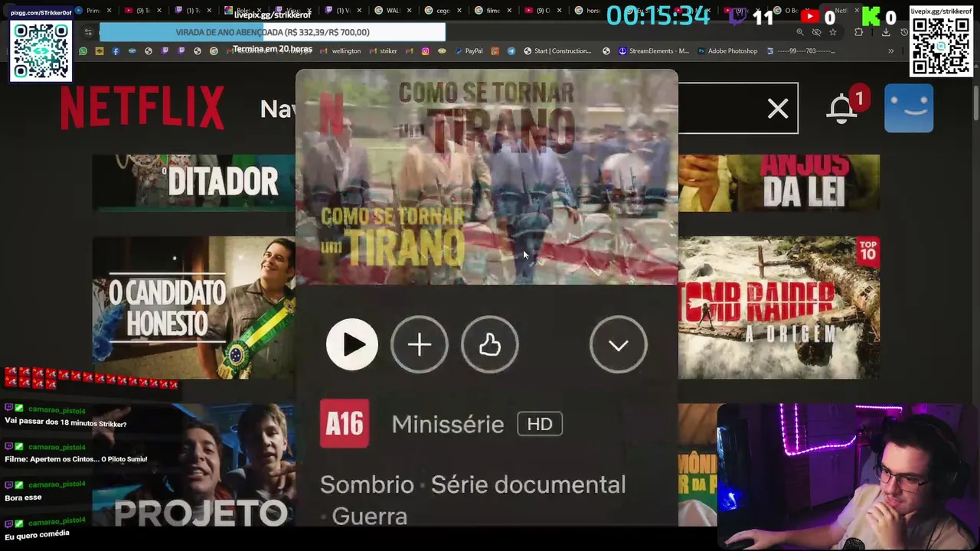Open the -----99---703------ bookmark
This screenshot has height=551, width=980.
[x=801, y=51]
